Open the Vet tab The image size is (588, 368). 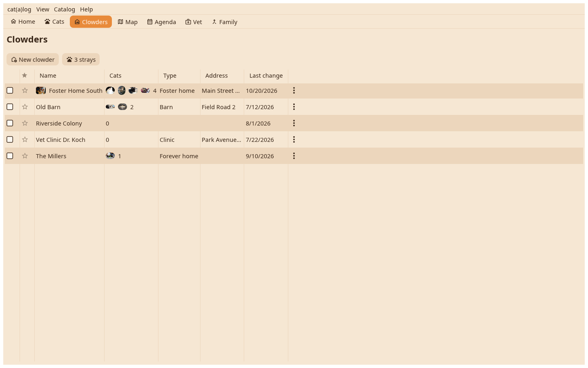[x=194, y=22]
